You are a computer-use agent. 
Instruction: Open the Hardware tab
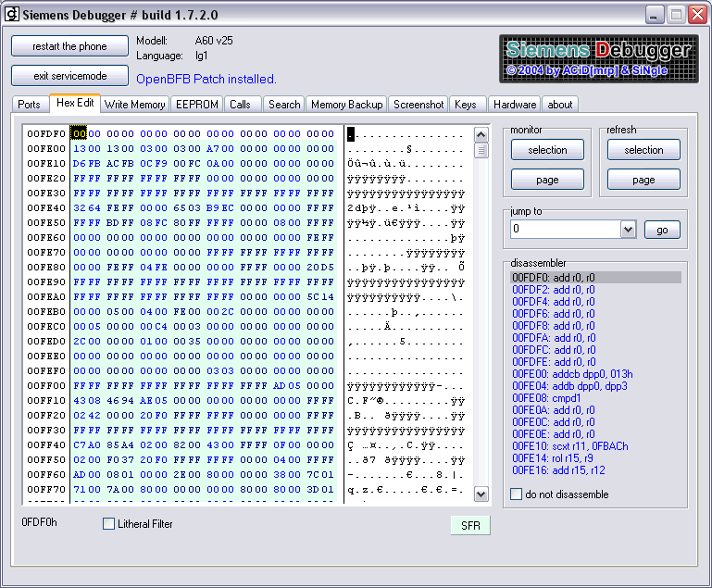pyautogui.click(x=515, y=105)
